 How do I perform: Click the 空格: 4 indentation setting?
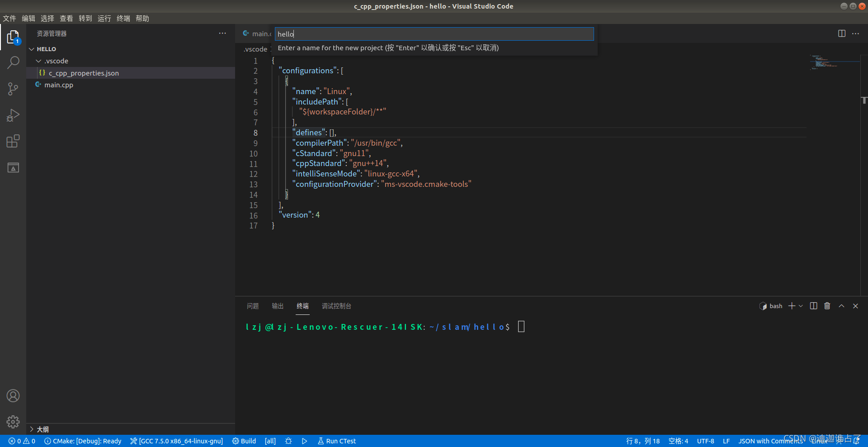[678, 441]
